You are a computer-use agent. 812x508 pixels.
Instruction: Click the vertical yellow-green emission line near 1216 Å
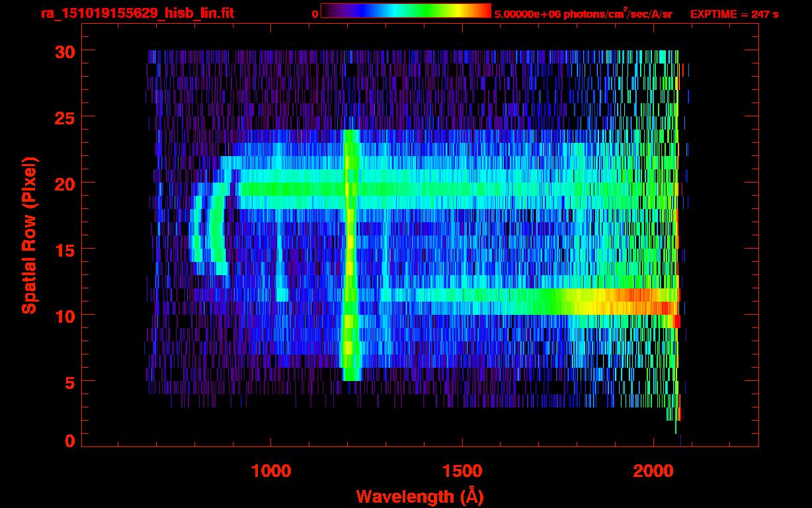coord(351,255)
